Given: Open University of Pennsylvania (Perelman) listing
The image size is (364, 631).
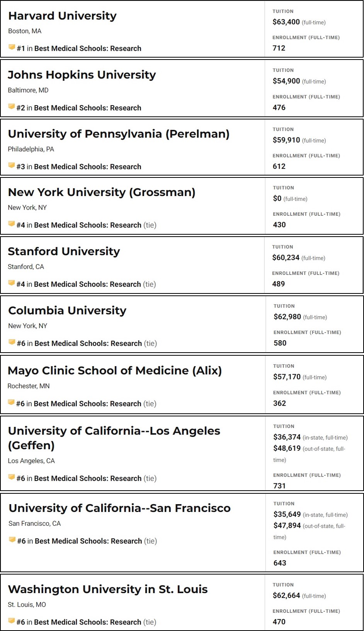Looking at the screenshot, I should coord(119,134).
